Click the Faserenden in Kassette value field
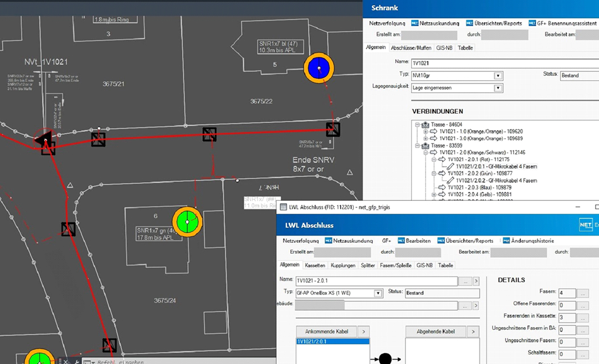599x364 pixels. pos(567,317)
